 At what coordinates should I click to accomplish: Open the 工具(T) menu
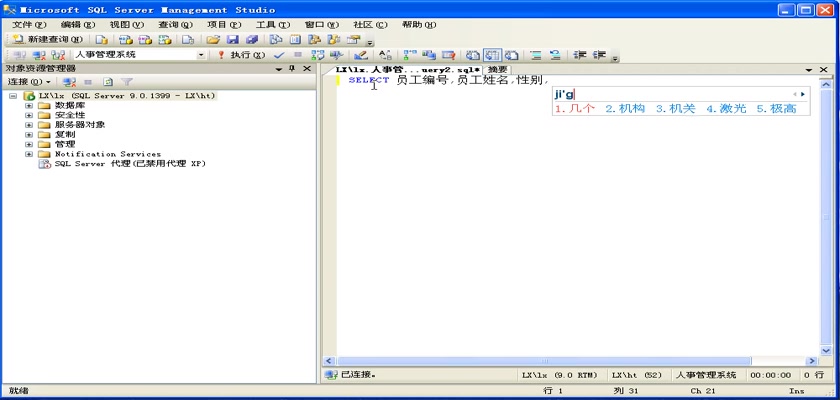point(273,25)
